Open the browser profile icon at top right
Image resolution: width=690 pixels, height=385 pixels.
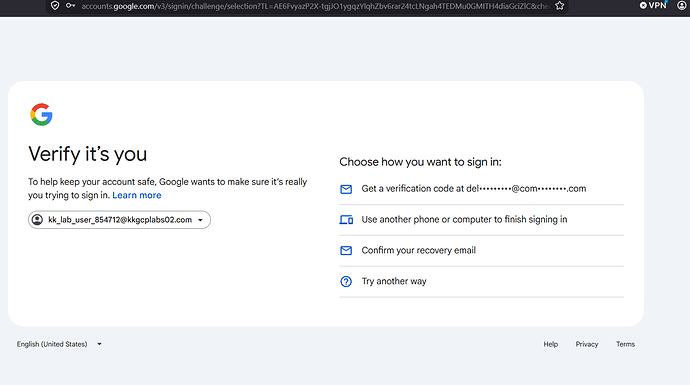tap(682, 5)
